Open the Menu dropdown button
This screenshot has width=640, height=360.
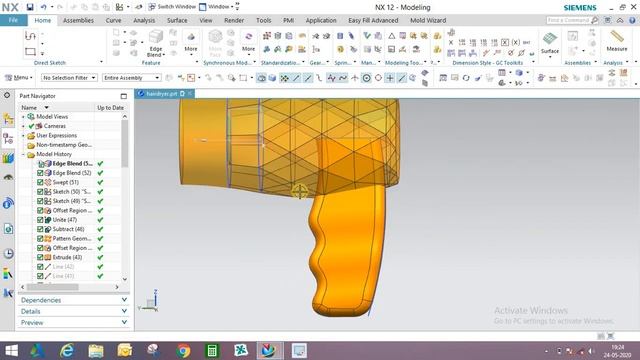pyautogui.click(x=19, y=78)
